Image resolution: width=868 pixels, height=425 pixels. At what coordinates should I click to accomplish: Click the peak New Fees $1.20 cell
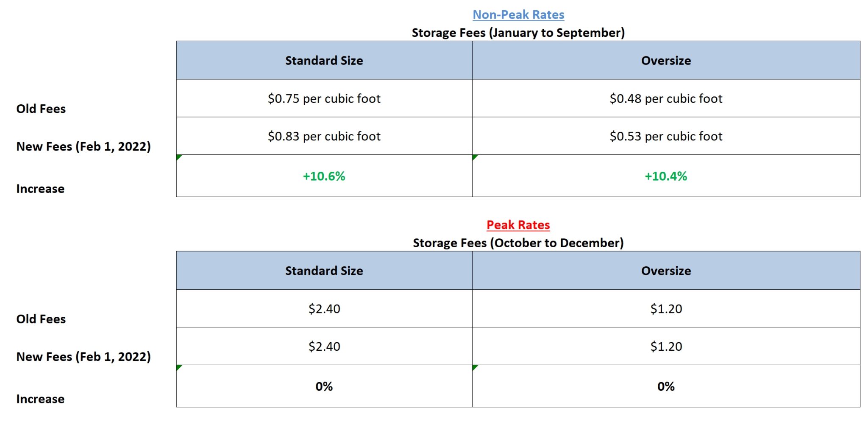coord(666,347)
